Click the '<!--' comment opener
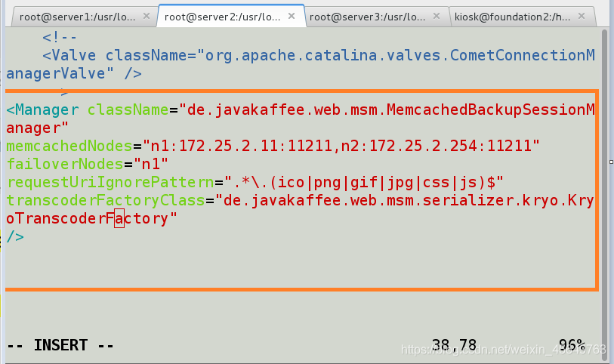This screenshot has height=364, width=614. (x=60, y=37)
